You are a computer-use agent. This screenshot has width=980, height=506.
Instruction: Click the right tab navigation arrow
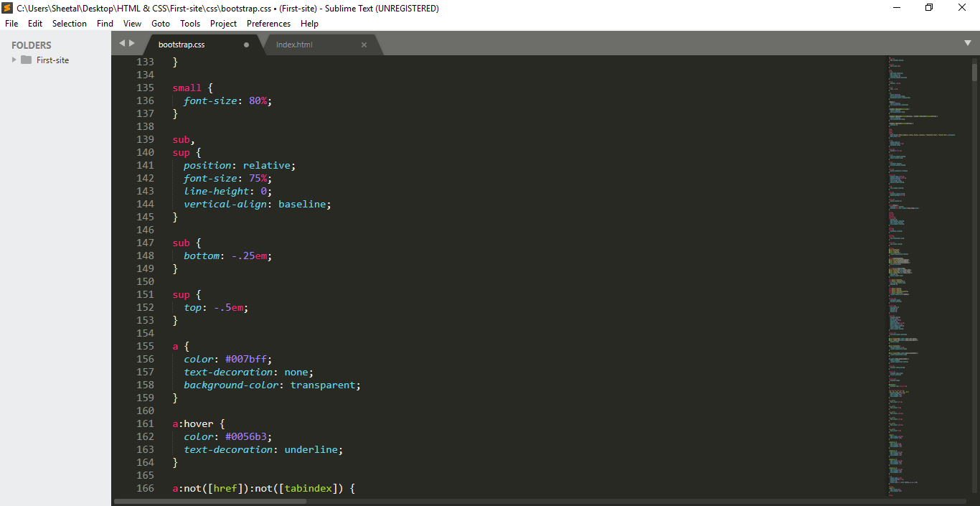pos(132,43)
